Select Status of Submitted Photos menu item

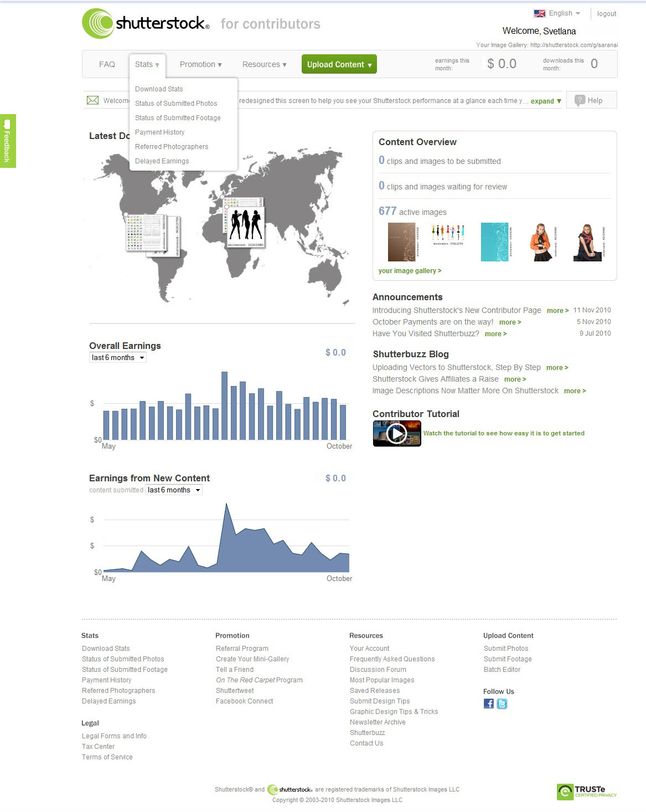coord(176,103)
